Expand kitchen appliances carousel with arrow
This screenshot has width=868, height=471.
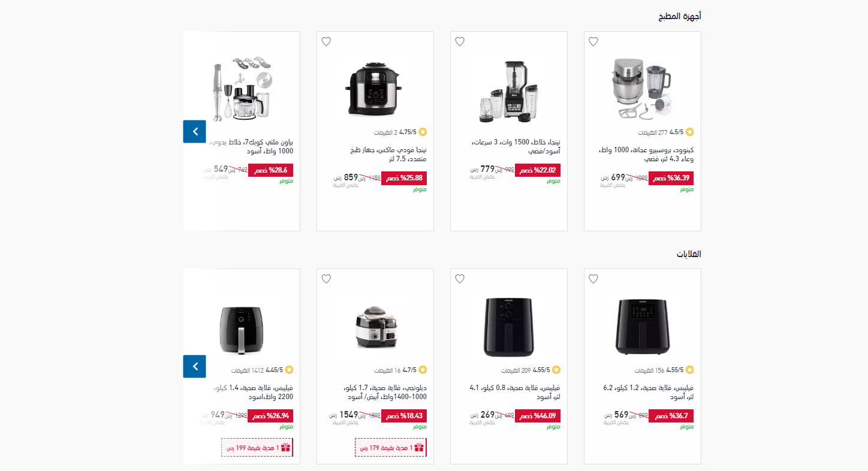point(195,131)
